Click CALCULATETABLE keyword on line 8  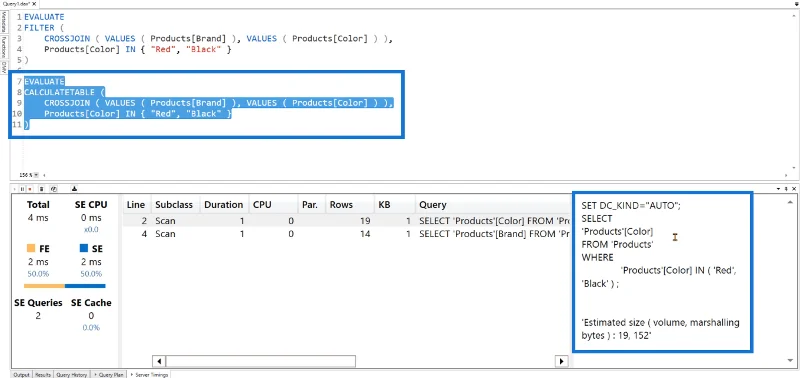click(x=59, y=92)
